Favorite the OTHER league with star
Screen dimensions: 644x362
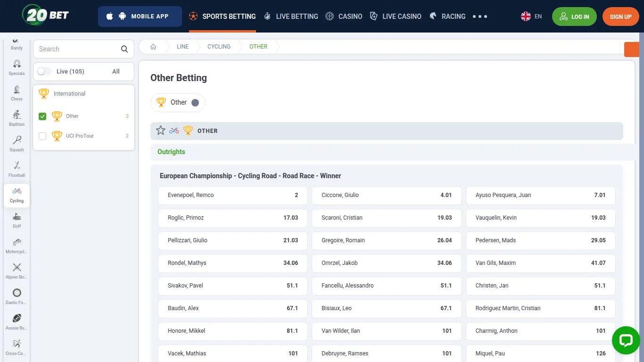(x=161, y=131)
